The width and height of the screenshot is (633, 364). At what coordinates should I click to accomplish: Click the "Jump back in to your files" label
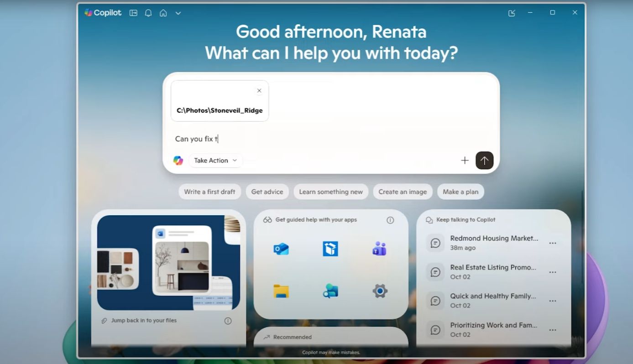coord(144,321)
